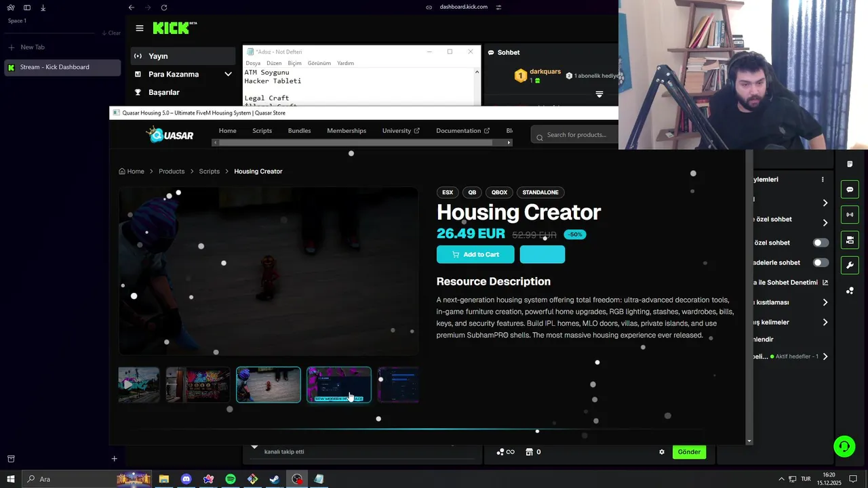Viewport: 868px width, 488px height.
Task: Toggle the 'özel sohbet' switch
Action: click(x=821, y=243)
